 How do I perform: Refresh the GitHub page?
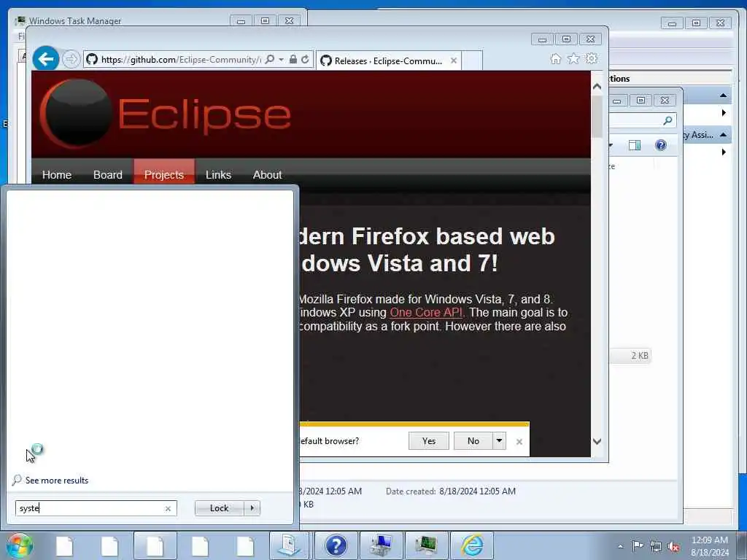click(x=305, y=60)
